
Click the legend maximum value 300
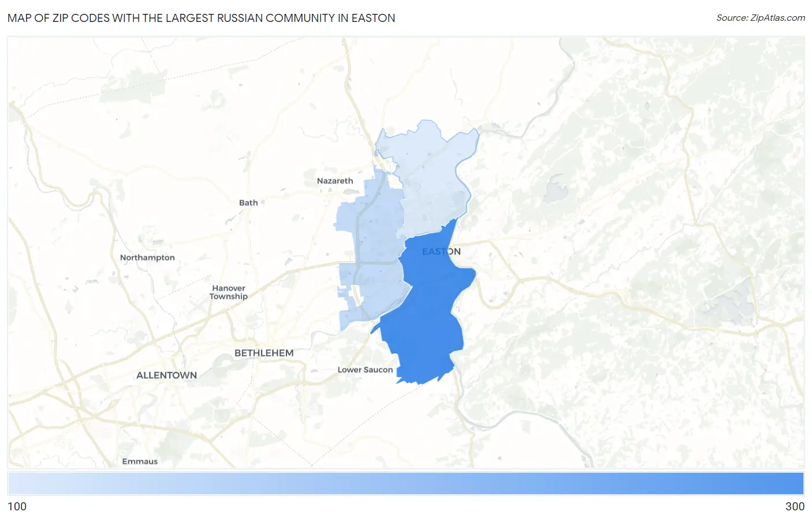795,506
